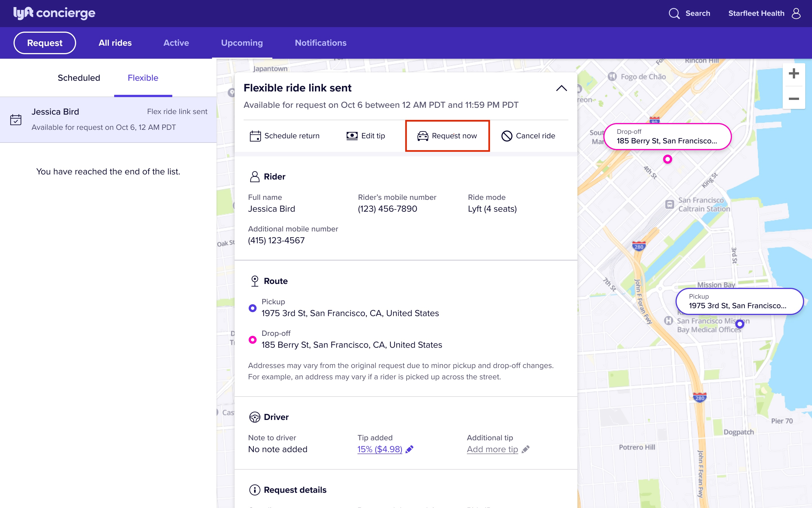Click the Fogo de Chão restaurant map icon
The width and height of the screenshot is (812, 508).
click(612, 76)
